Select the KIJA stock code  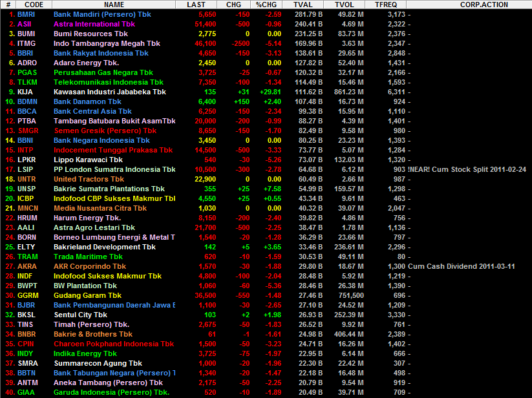pyautogui.click(x=25, y=92)
